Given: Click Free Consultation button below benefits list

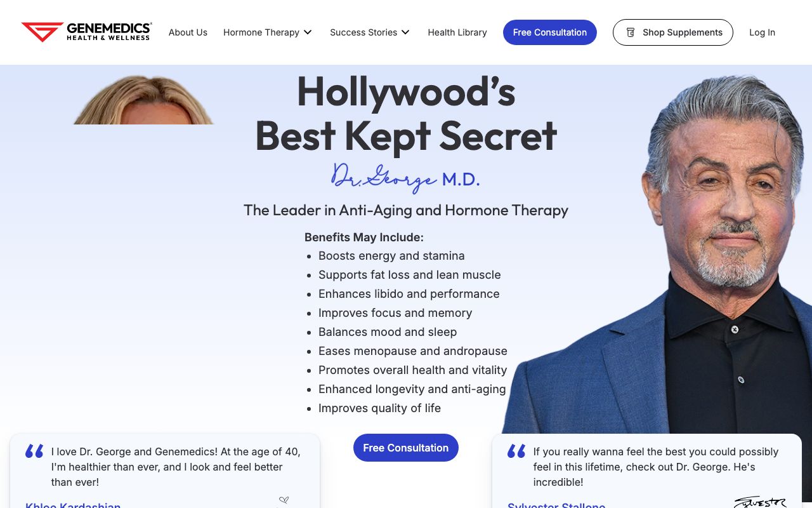Looking at the screenshot, I should [406, 448].
